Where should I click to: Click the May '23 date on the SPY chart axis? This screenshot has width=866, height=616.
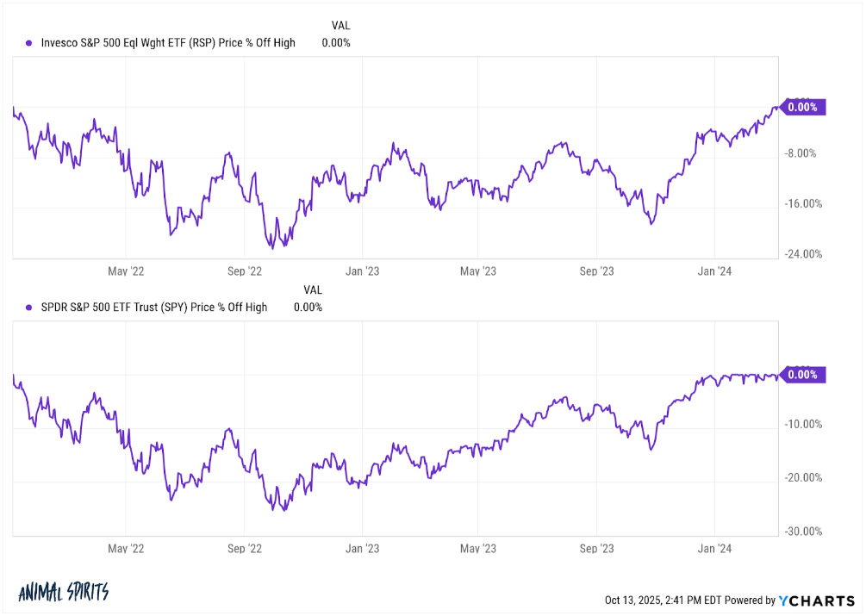coord(478,548)
